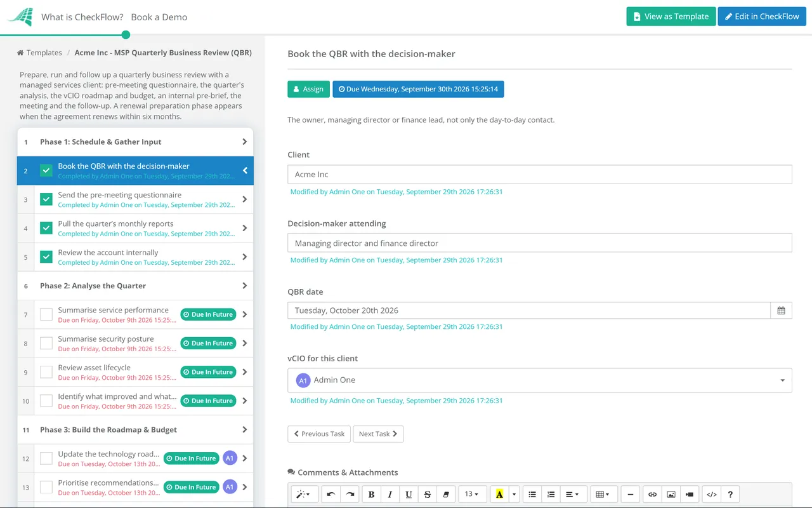Open the 'Book a Demo' menu link
The width and height of the screenshot is (812, 508).
pos(159,17)
